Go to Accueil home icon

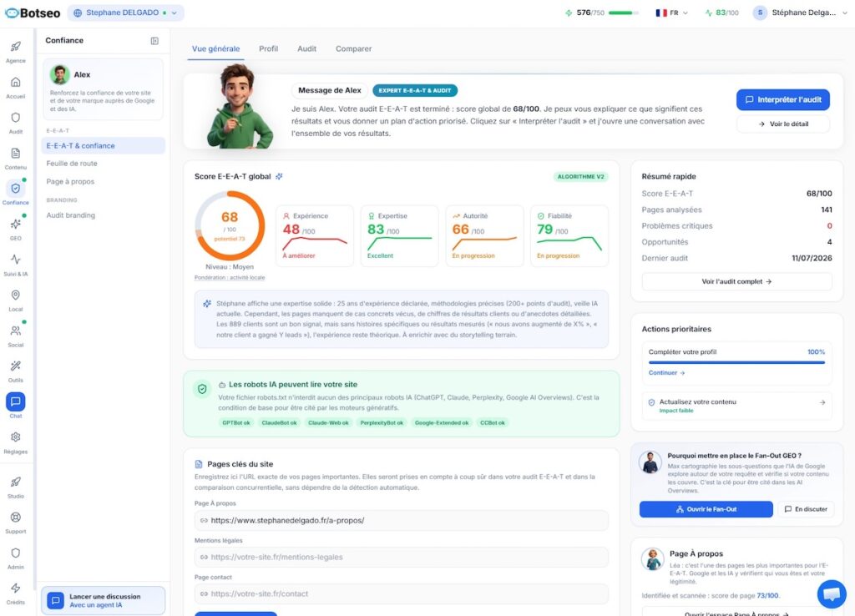pyautogui.click(x=16, y=83)
